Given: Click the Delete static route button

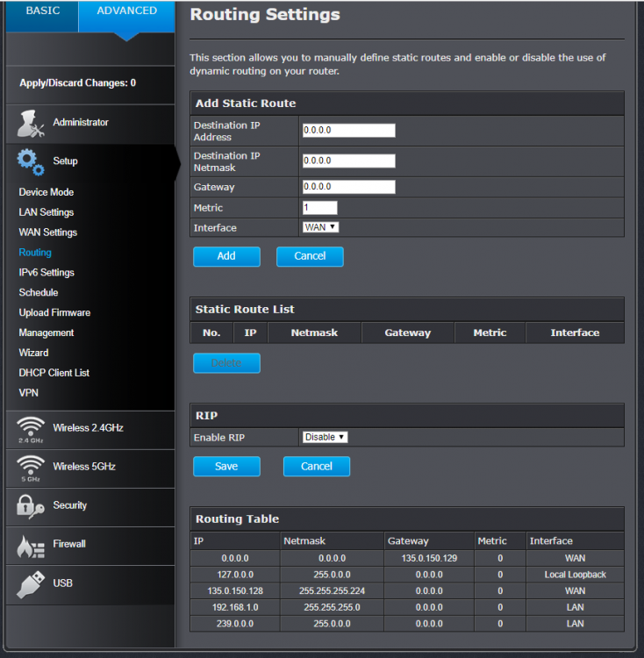Looking at the screenshot, I should coord(226,363).
